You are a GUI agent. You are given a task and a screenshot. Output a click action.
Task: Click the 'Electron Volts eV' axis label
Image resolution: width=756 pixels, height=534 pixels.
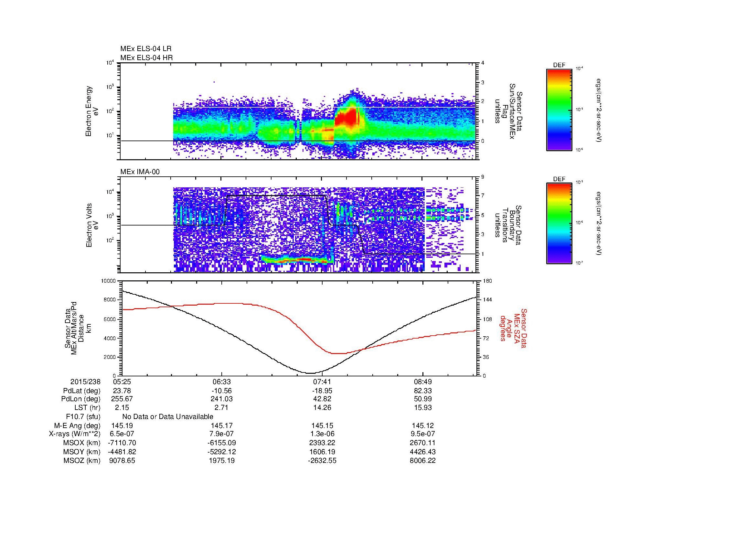pos(92,225)
